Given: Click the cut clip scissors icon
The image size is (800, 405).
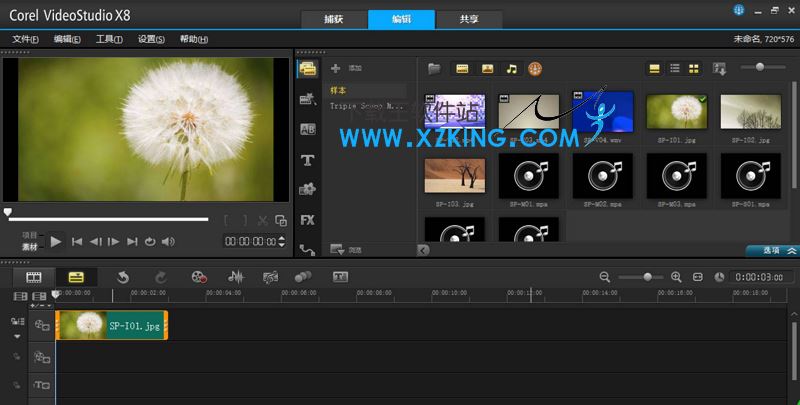Looking at the screenshot, I should pos(263,220).
